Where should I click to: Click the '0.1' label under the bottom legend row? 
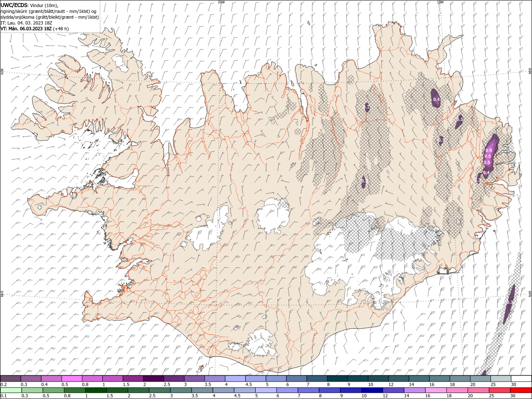[x=4, y=396]
